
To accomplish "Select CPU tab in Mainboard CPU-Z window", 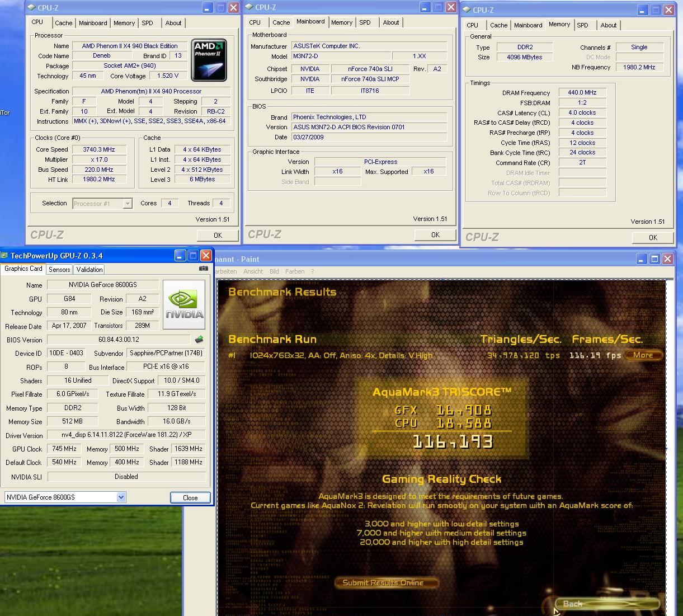I will (255, 22).
